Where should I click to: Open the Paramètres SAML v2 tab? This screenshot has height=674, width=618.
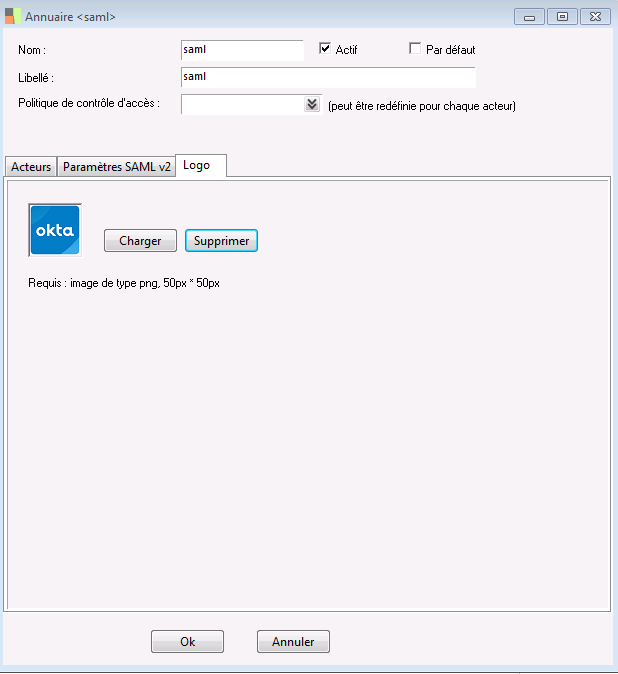(116, 166)
